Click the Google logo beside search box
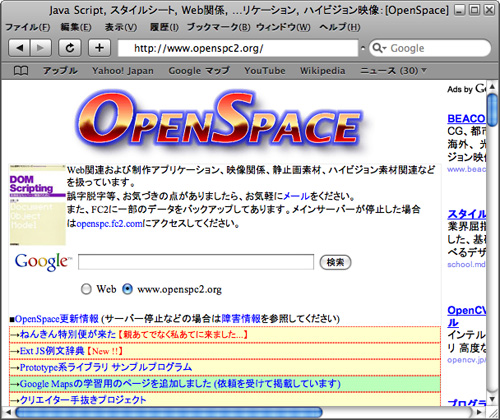Screen dimensions: 500x420 (43, 262)
